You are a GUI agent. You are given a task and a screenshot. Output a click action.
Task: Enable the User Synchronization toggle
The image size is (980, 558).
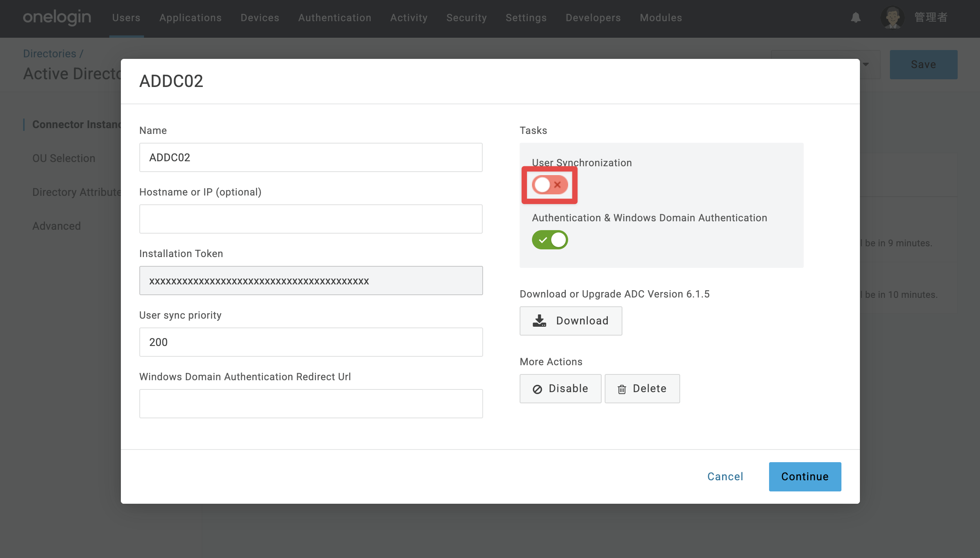point(550,185)
